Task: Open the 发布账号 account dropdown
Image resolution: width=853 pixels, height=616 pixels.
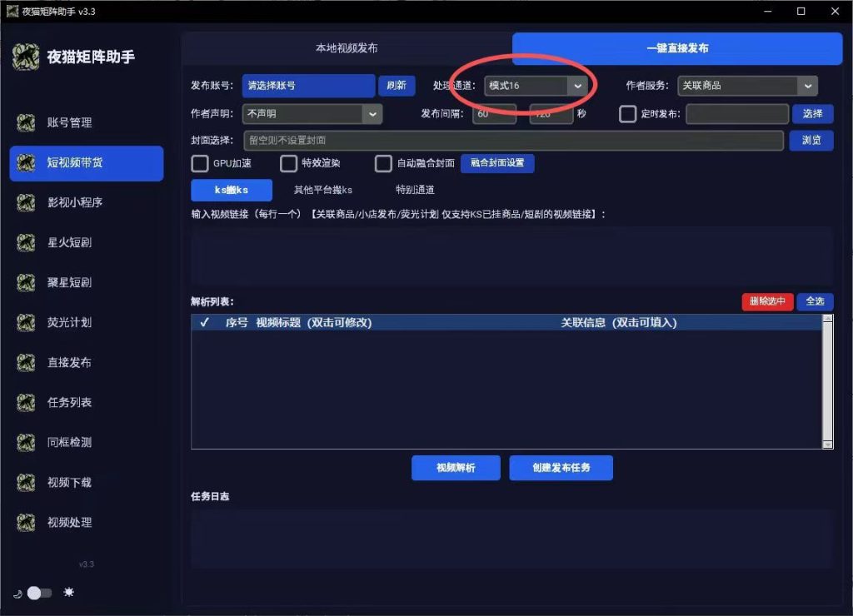Action: click(x=308, y=86)
